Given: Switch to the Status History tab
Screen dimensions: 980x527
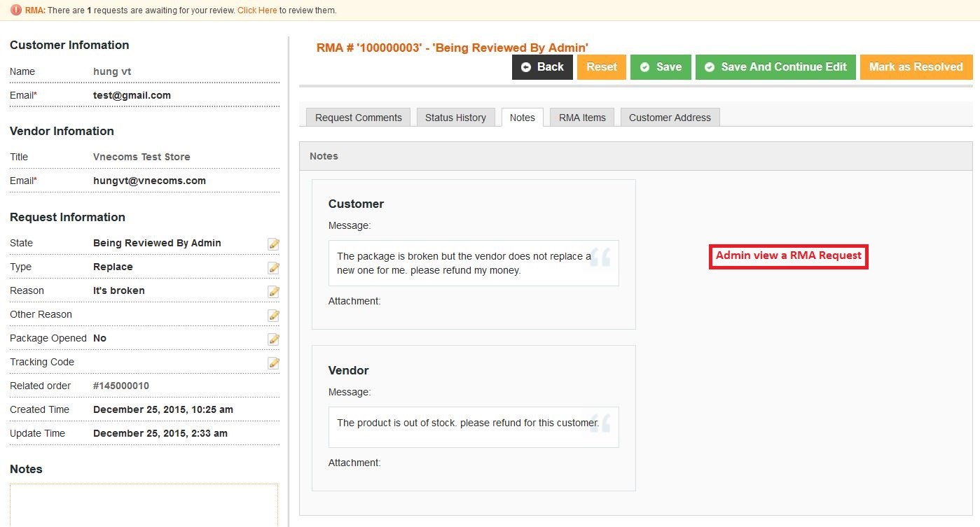Looking at the screenshot, I should point(455,118).
